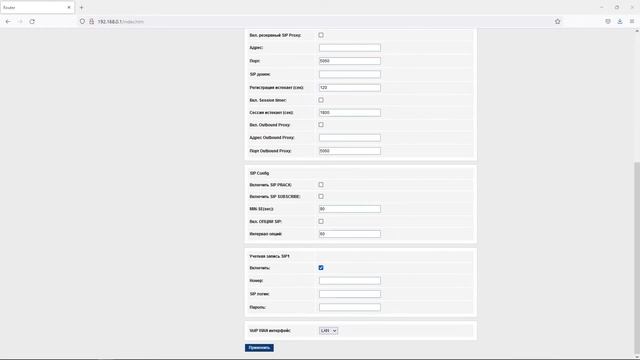Screen dimensions: 640x360
Task: Click registration expiry field showing 120
Action: coord(350,88)
